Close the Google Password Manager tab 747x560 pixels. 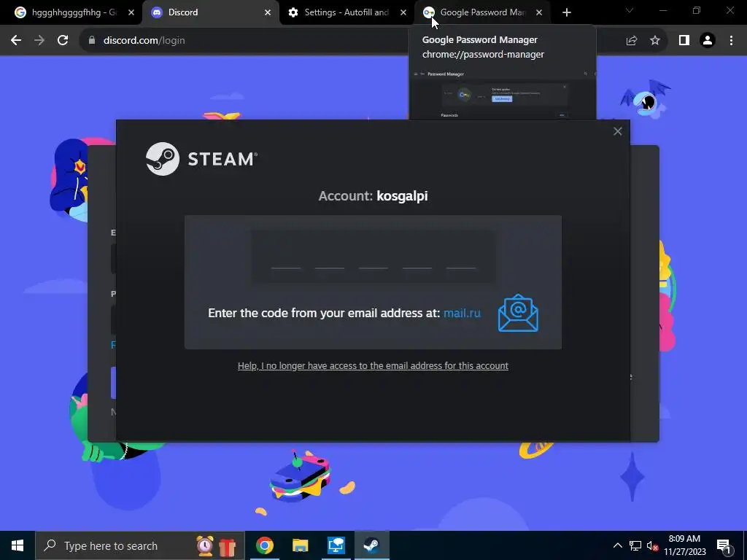539,12
